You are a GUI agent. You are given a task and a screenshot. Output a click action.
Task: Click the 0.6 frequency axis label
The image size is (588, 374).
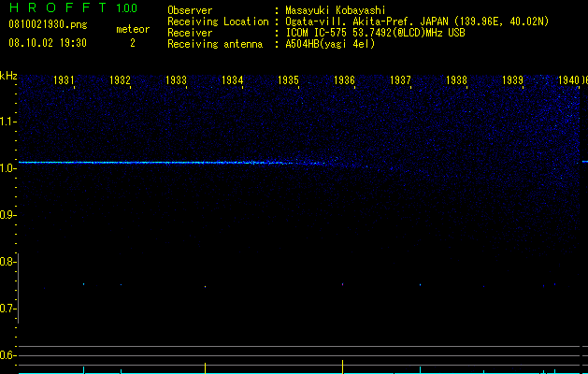(x=7, y=355)
